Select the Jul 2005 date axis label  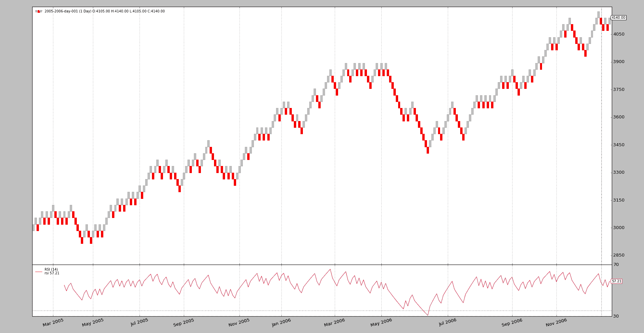coord(139,323)
